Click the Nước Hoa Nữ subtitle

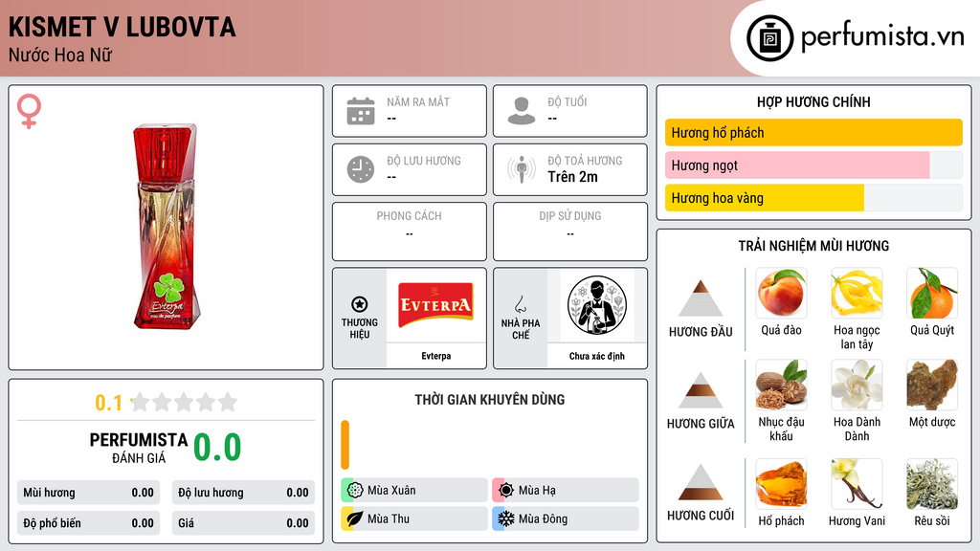(x=60, y=55)
